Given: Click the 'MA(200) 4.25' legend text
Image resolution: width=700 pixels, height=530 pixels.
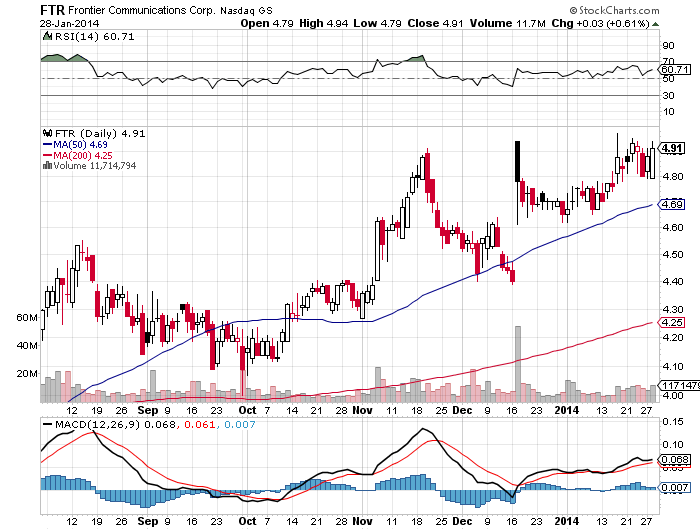Looking at the screenshot, I should (x=83, y=155).
